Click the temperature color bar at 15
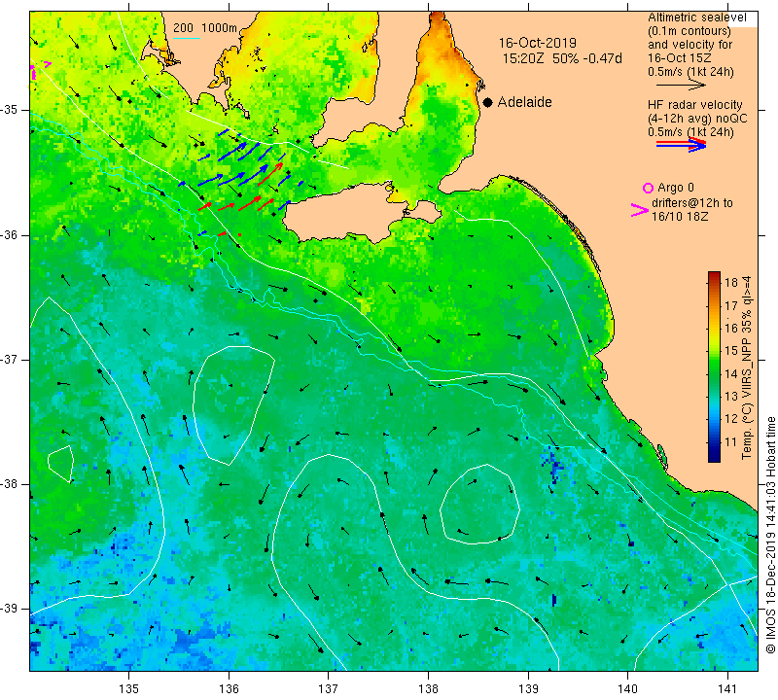Image resolution: width=778 pixels, height=700 pixels. click(714, 351)
